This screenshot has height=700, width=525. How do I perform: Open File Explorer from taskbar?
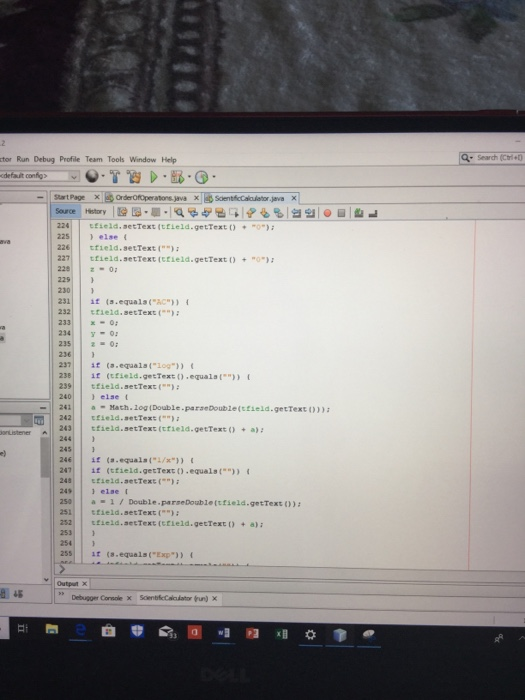coord(52,629)
